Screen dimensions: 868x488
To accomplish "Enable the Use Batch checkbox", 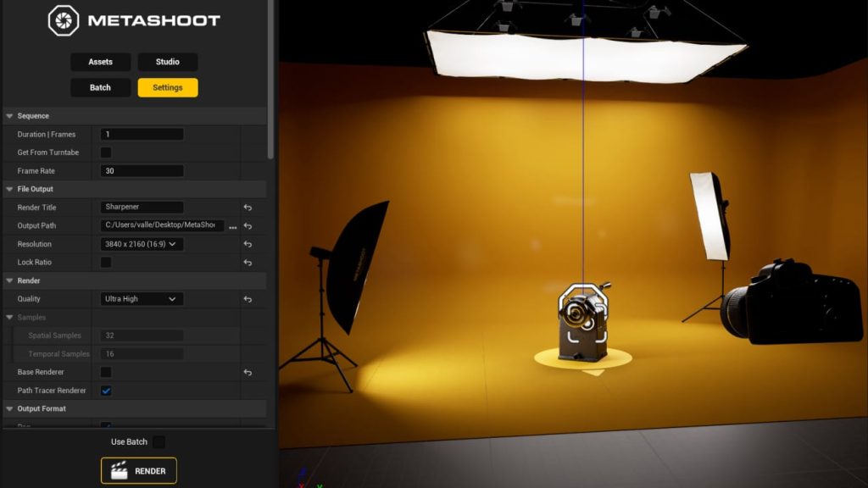I will 159,441.
